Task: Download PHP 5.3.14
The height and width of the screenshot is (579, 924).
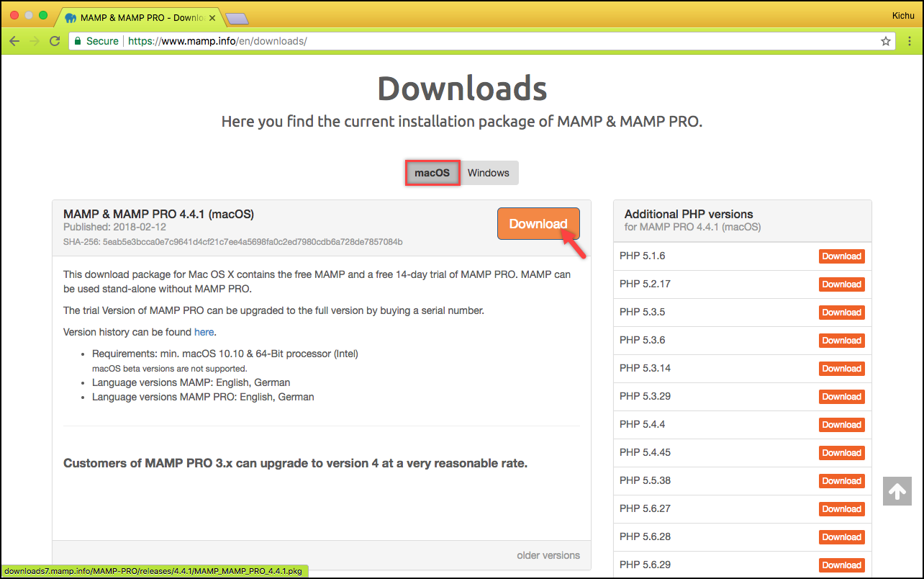Action: (x=841, y=369)
